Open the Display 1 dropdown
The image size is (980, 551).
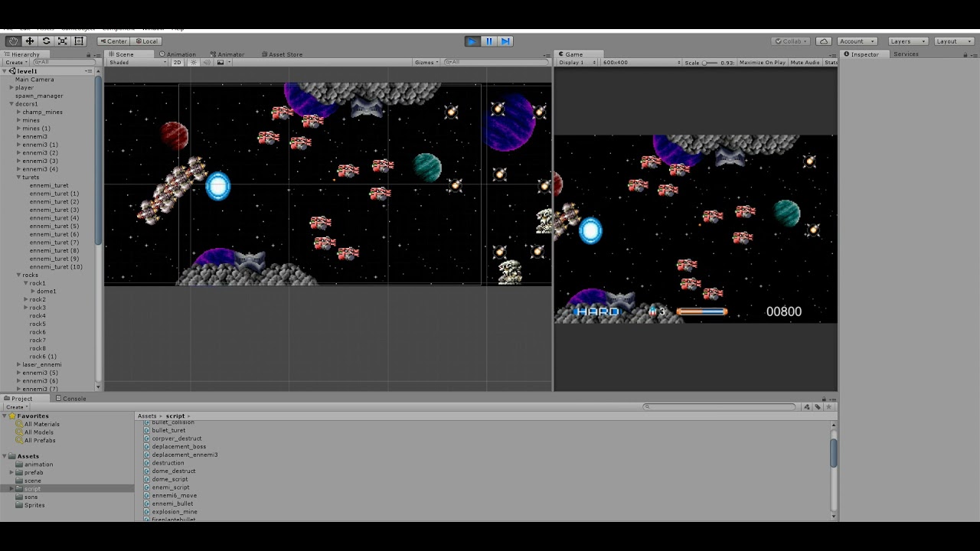[x=577, y=63]
